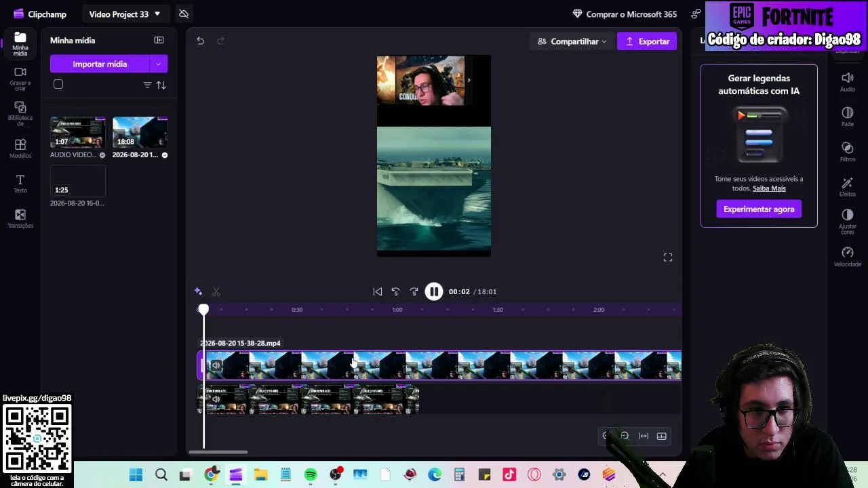Click the timeline horizontal scrollbar
Image resolution: width=868 pixels, height=488 pixels.
click(218, 452)
